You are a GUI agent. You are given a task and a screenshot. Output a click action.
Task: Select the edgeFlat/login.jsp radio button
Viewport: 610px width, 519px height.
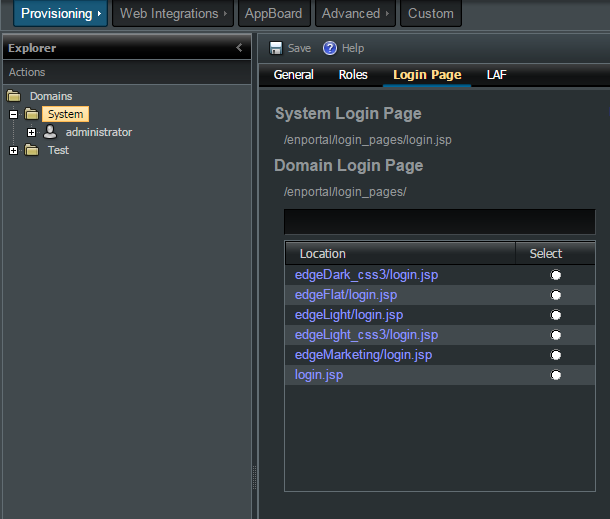556,295
